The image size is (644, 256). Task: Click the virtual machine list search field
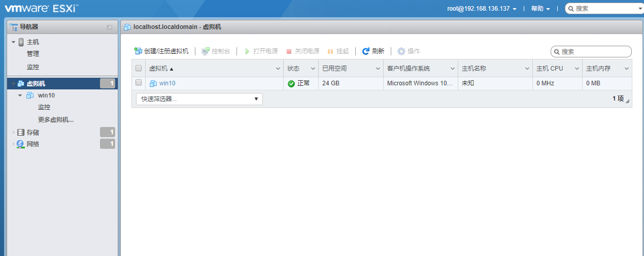tap(595, 51)
